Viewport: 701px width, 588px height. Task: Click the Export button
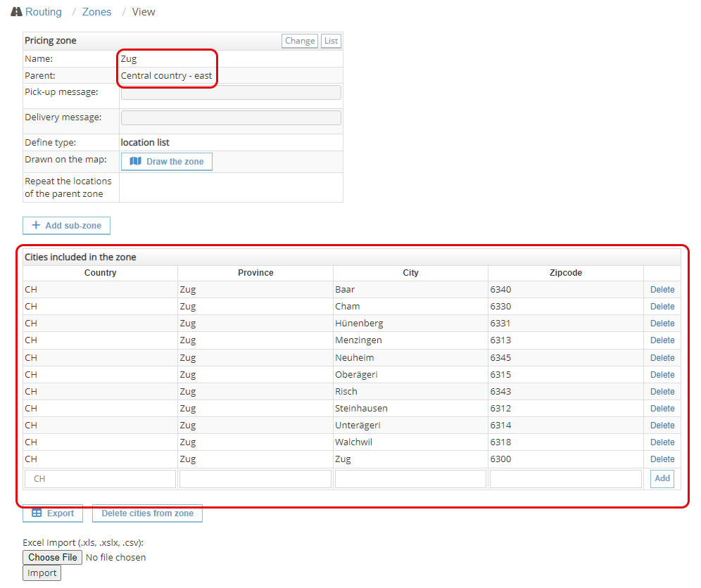(53, 513)
